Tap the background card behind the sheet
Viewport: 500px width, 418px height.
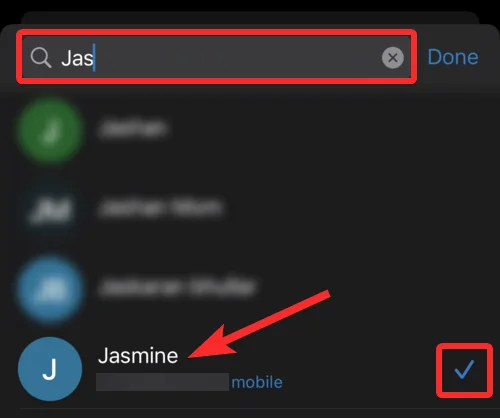[x=250, y=17]
